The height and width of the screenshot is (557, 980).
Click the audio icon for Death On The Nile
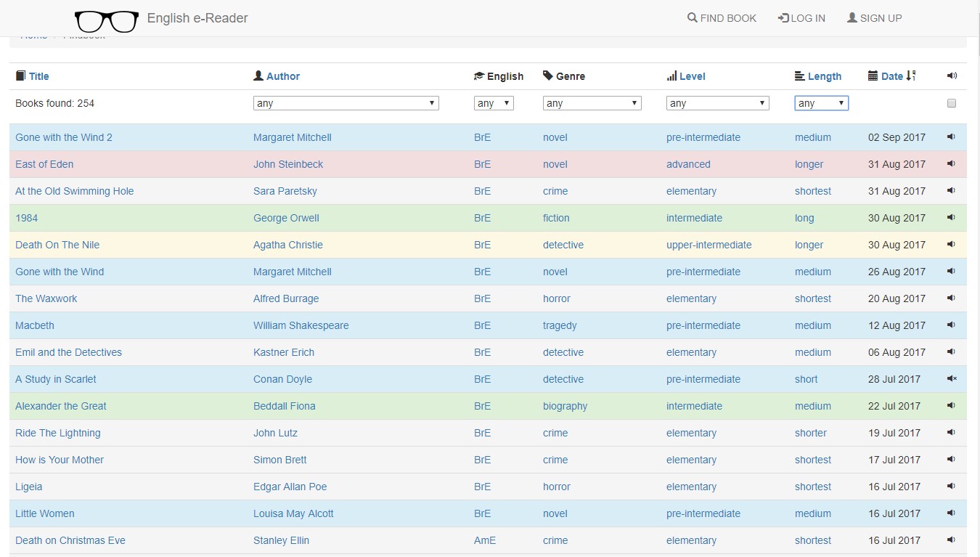tap(951, 245)
